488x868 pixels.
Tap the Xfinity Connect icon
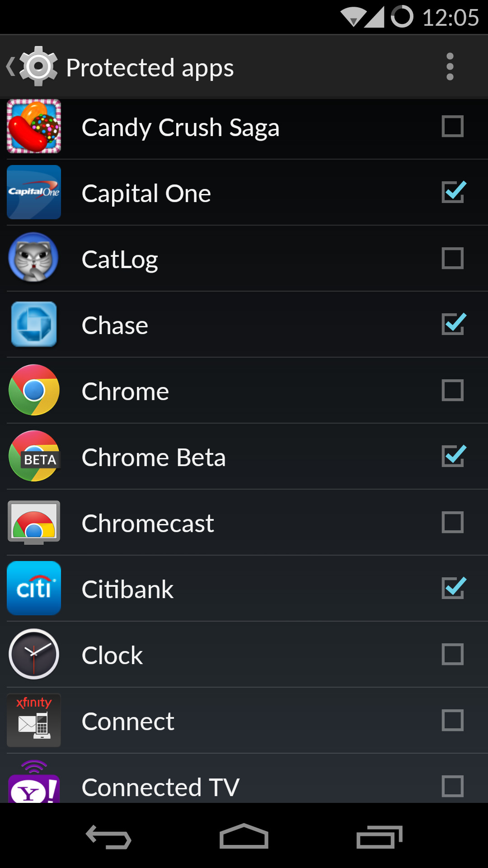point(34,720)
